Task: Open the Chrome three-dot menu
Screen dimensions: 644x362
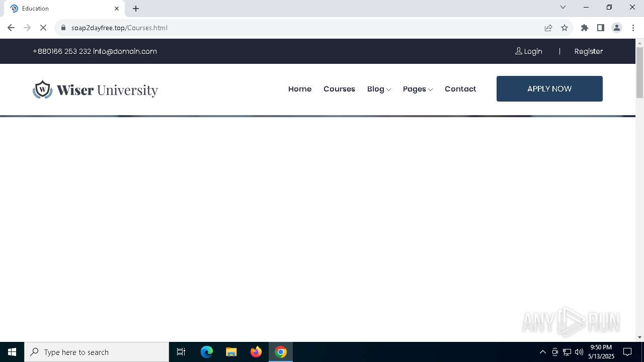Action: 633,28
